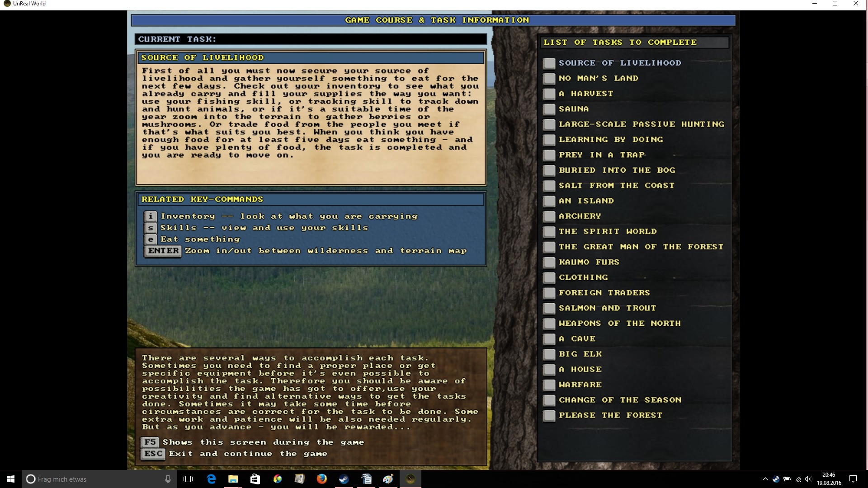Select 'Change of the Season' task
Screen dimensions: 868x488
(620, 401)
